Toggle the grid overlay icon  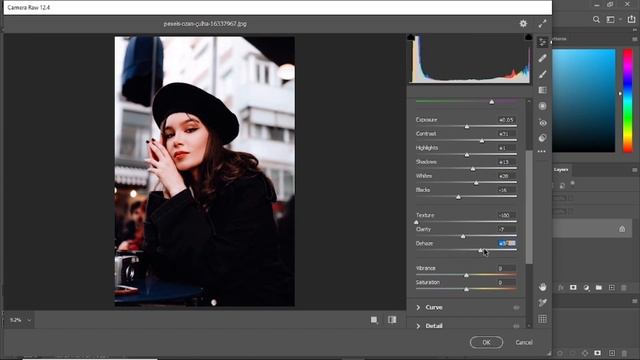(x=542, y=319)
